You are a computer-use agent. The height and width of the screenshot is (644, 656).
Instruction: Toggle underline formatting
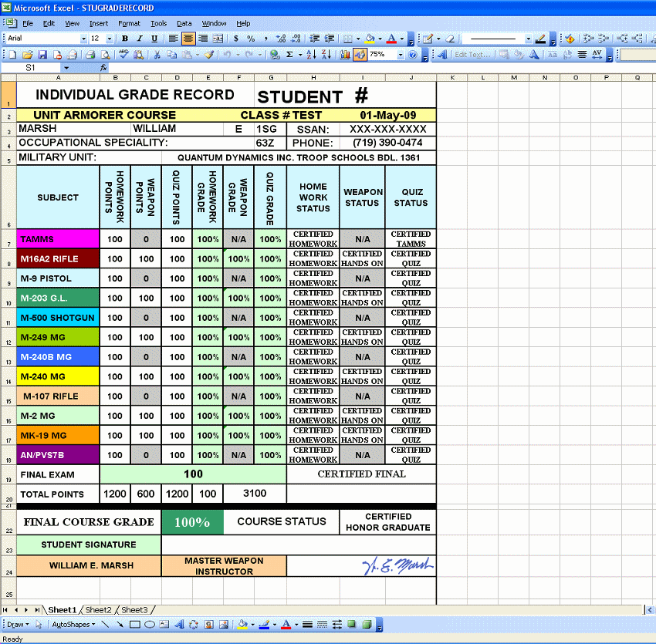click(154, 39)
